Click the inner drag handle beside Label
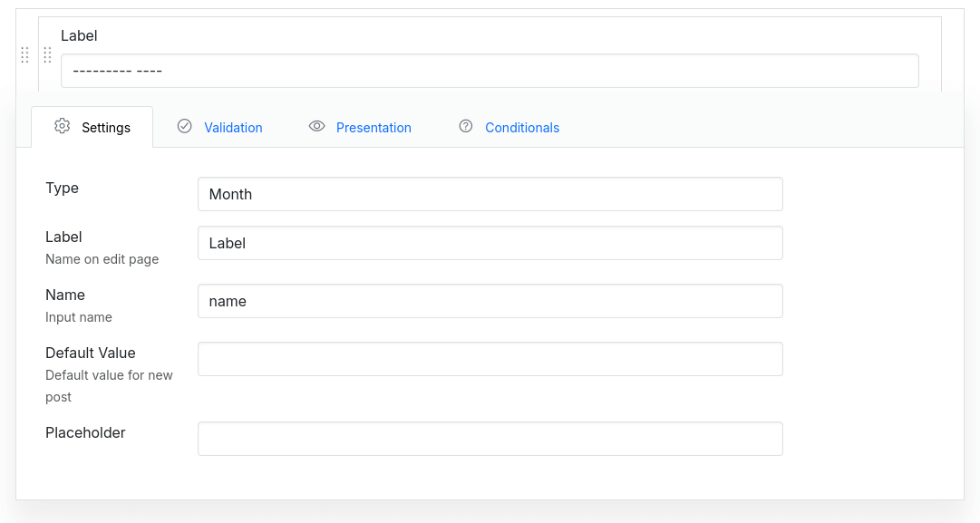The width and height of the screenshot is (980, 523). coord(47,55)
